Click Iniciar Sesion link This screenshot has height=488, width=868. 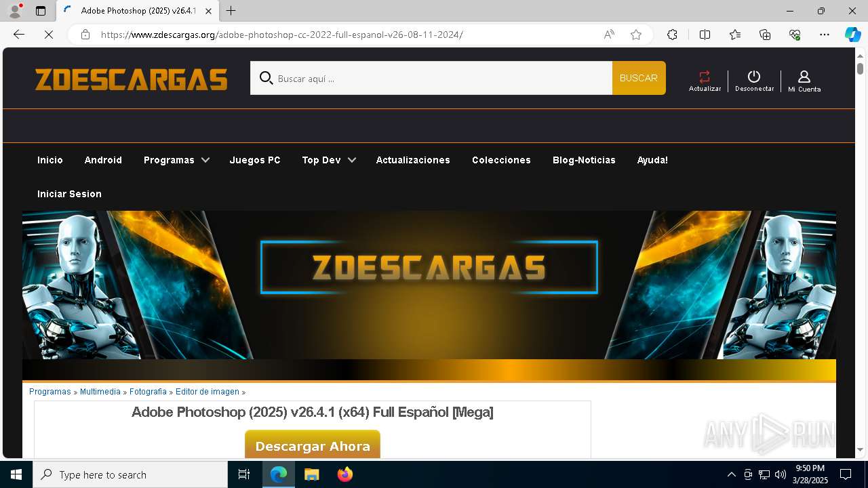(69, 194)
